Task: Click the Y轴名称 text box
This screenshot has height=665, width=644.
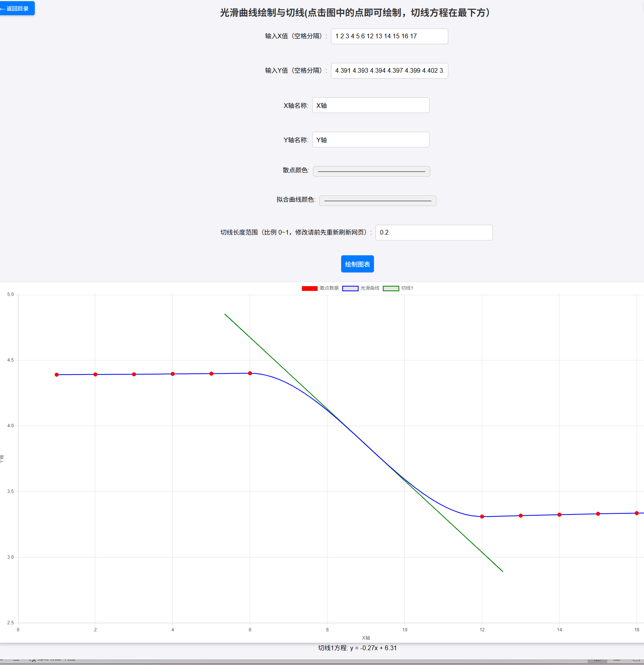Action: (370, 140)
